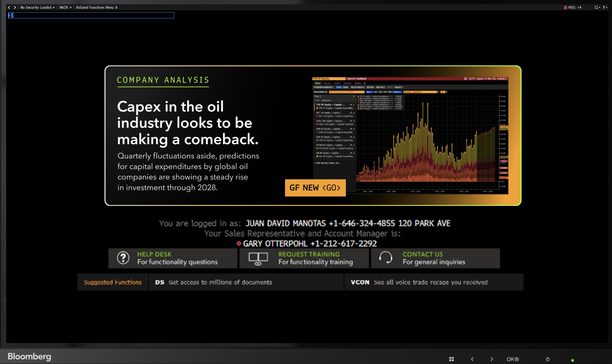The height and width of the screenshot is (364, 612).
Task: Select the COMPANY ANALYSIS heading
Action: 163,80
